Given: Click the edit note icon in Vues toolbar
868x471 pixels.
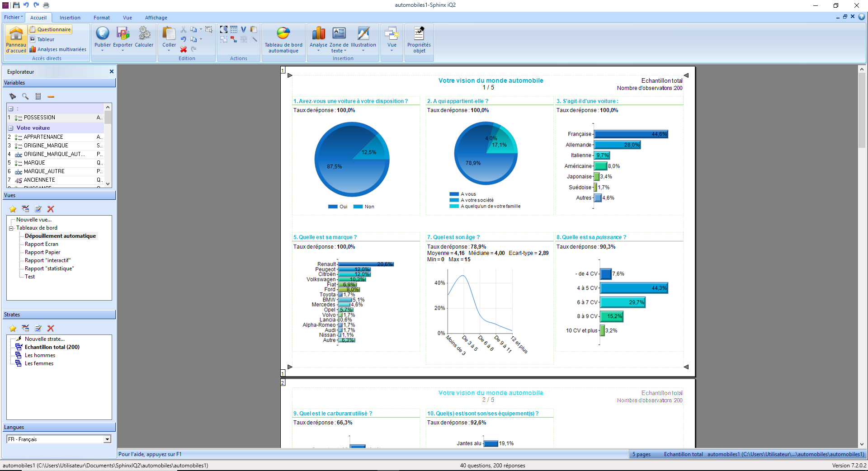Looking at the screenshot, I should (x=38, y=209).
